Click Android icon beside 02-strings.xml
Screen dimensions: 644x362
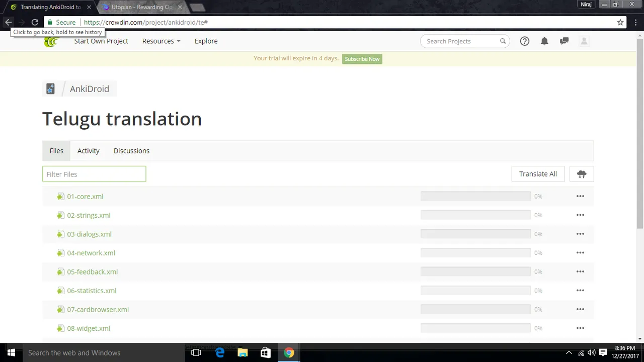[60, 215]
